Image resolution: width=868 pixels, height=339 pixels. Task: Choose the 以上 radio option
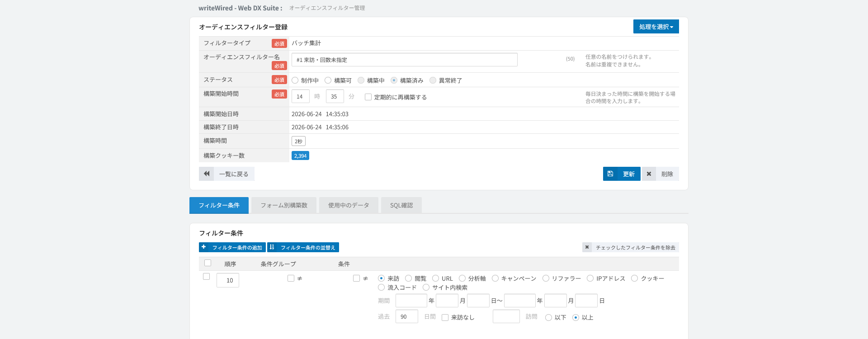[x=576, y=318]
